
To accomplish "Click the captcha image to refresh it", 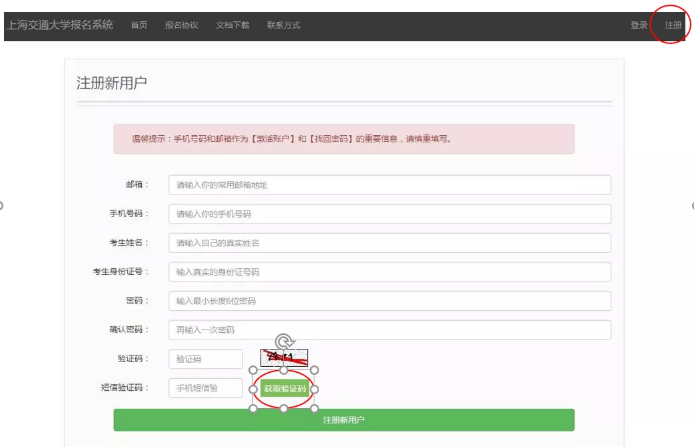I will [283, 358].
